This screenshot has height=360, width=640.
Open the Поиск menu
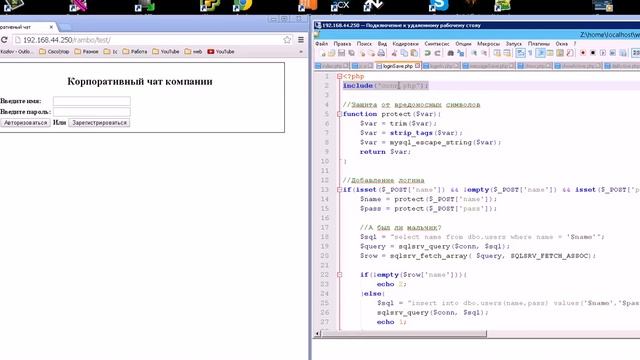pyautogui.click(x=364, y=44)
